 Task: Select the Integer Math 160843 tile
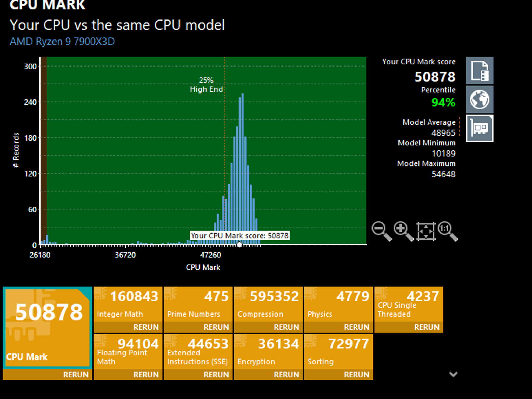point(128,304)
